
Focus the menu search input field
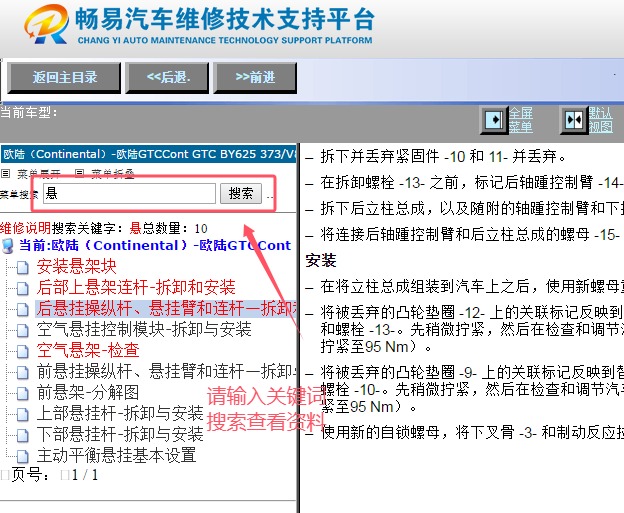pos(129,194)
